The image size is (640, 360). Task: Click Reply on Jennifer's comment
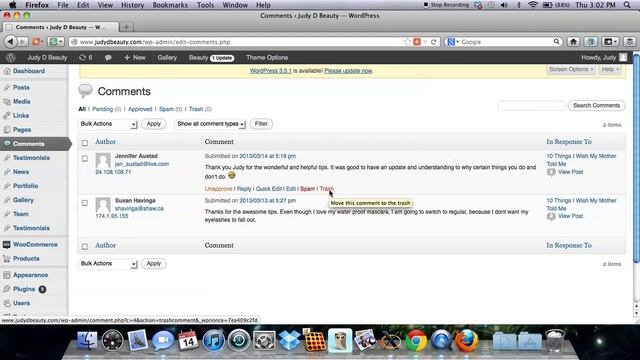tap(244, 189)
